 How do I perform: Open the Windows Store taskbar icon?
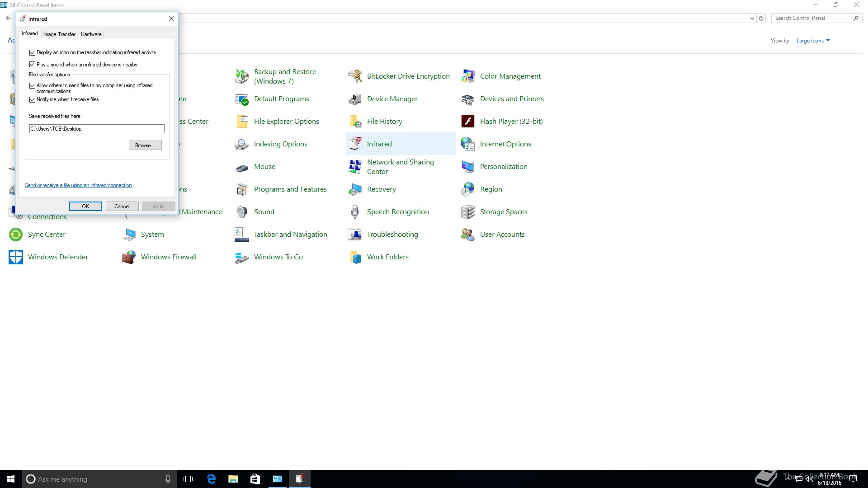pos(255,479)
